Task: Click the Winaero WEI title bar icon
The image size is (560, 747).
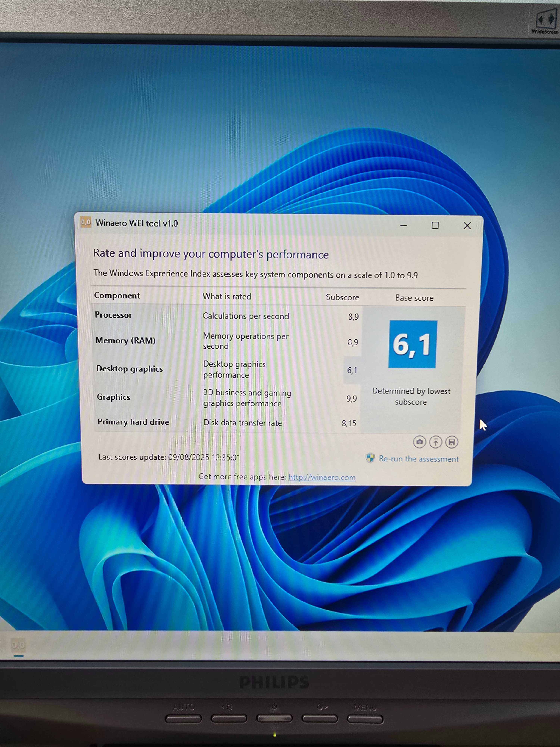Action: pyautogui.click(x=86, y=222)
